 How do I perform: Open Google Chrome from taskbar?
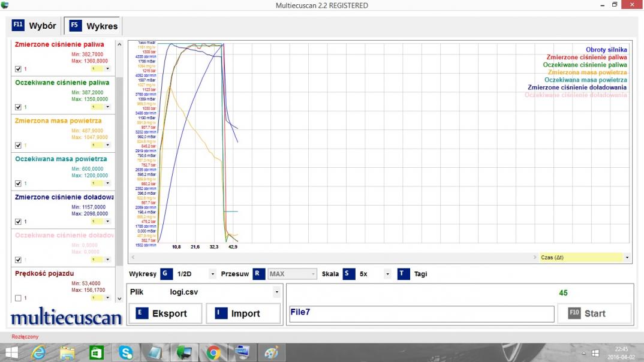pyautogui.click(x=213, y=352)
